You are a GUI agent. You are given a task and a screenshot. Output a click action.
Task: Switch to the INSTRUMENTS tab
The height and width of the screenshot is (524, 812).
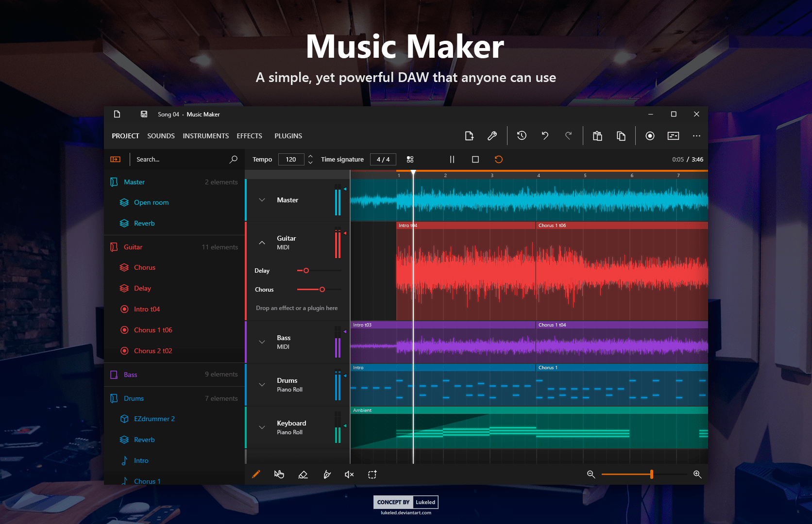(x=206, y=136)
